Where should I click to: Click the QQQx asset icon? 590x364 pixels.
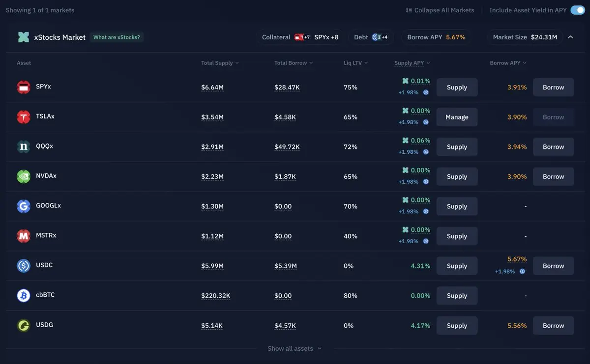(x=24, y=146)
